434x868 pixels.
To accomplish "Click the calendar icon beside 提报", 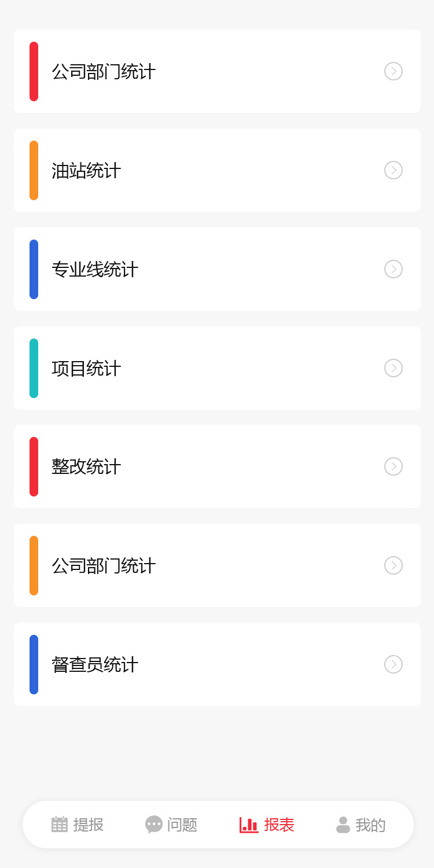I will click(60, 825).
